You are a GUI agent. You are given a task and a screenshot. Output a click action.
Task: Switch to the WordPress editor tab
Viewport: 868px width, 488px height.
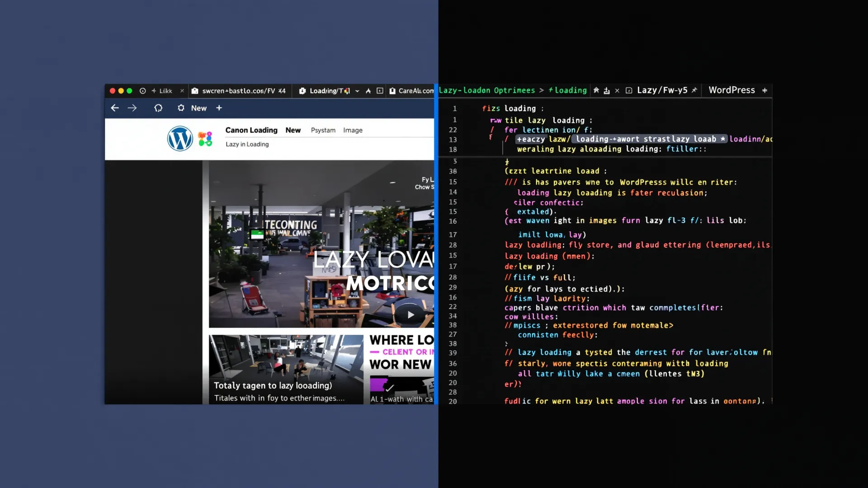click(x=731, y=90)
